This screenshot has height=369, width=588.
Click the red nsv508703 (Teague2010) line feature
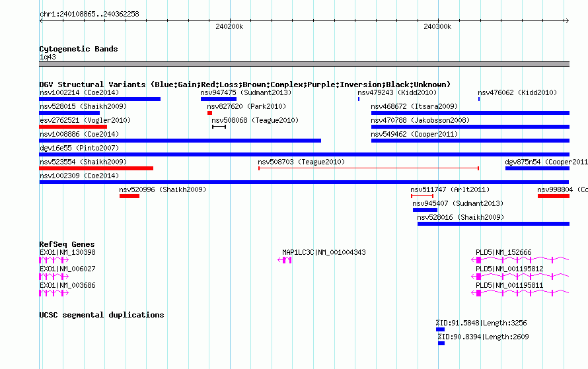pyautogui.click(x=369, y=168)
